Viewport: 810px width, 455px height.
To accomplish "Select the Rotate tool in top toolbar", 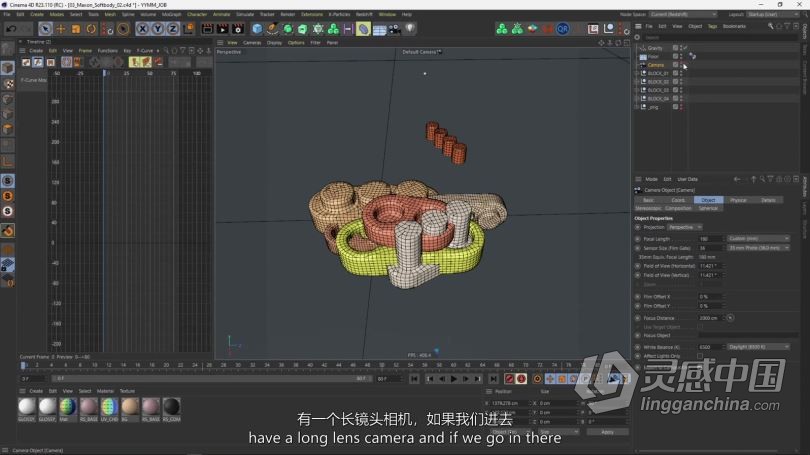I will pyautogui.click(x=91, y=29).
